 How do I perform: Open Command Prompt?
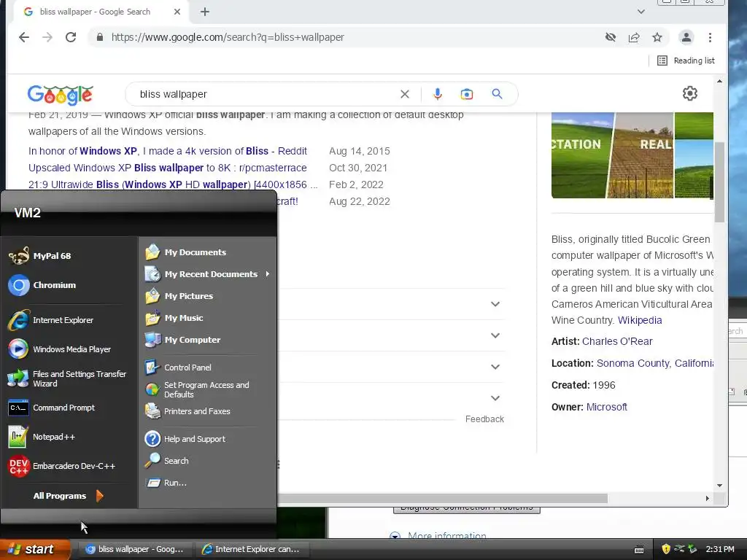coord(52,408)
